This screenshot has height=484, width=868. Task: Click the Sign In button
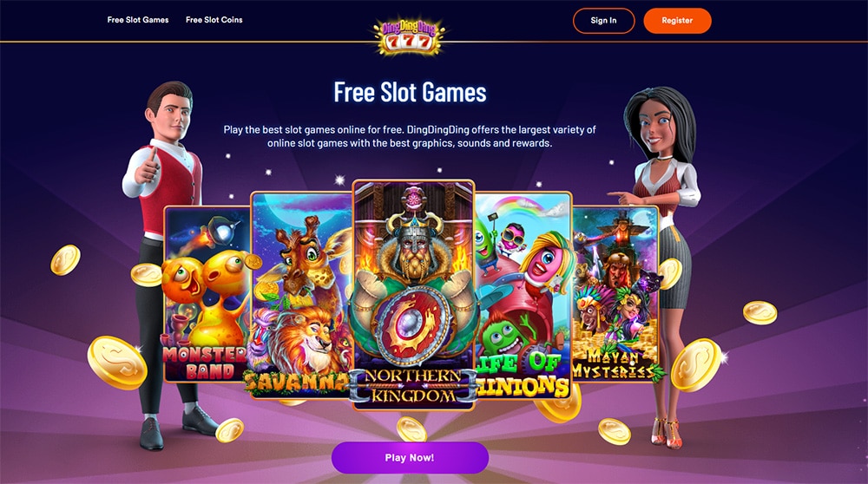coord(603,21)
